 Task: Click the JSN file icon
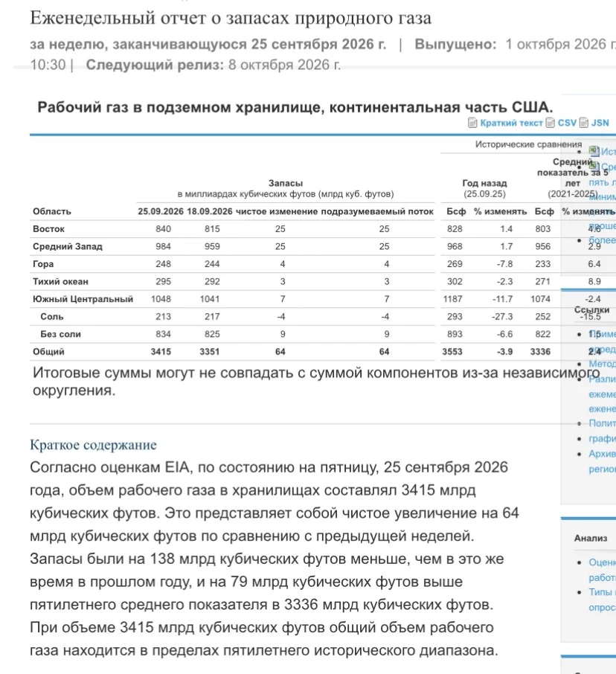[x=584, y=123]
